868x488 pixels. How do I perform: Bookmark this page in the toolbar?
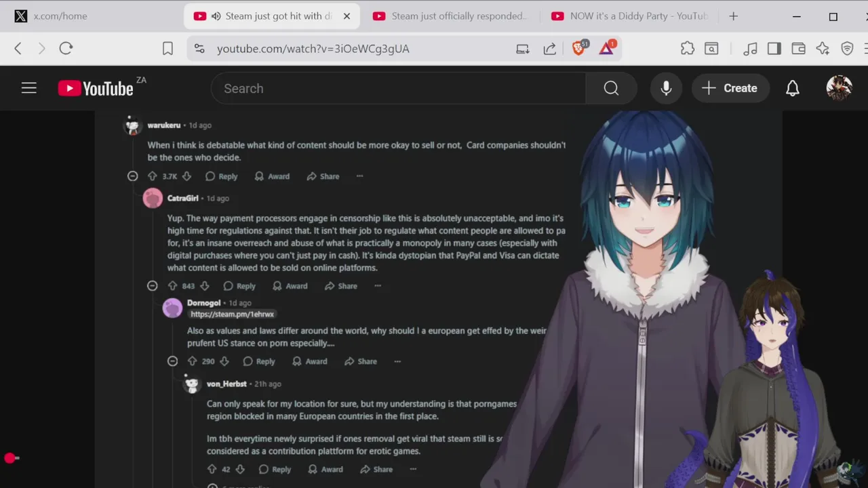167,48
